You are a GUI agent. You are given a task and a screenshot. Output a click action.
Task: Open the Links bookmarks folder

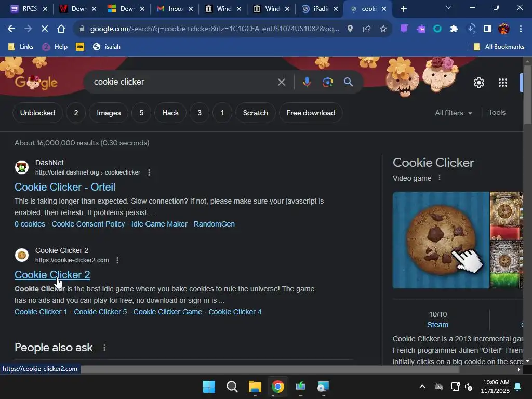point(21,47)
